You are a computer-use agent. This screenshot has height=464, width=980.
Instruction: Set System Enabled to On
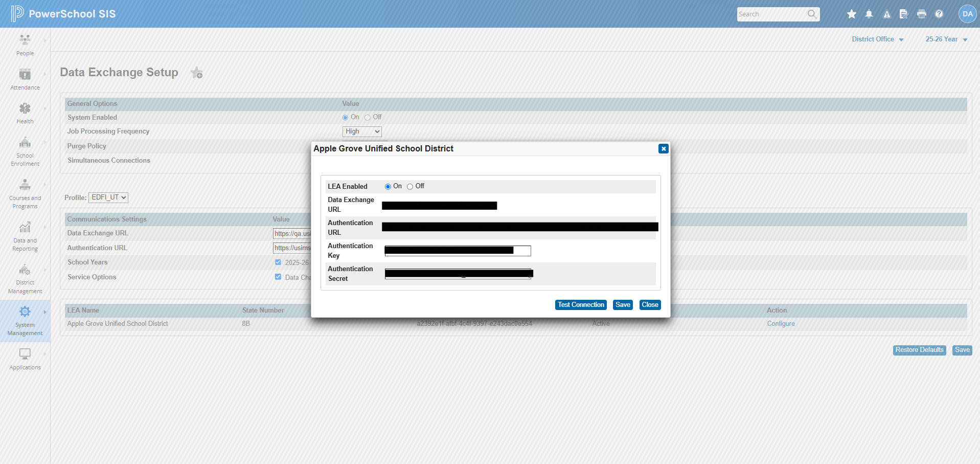[345, 118]
